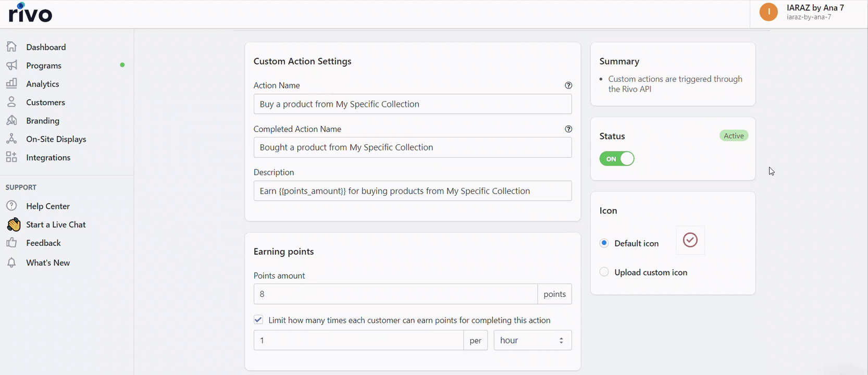Click the help icon beside Completed Action Name
Screen dimensions: 868x375
[x=568, y=129]
